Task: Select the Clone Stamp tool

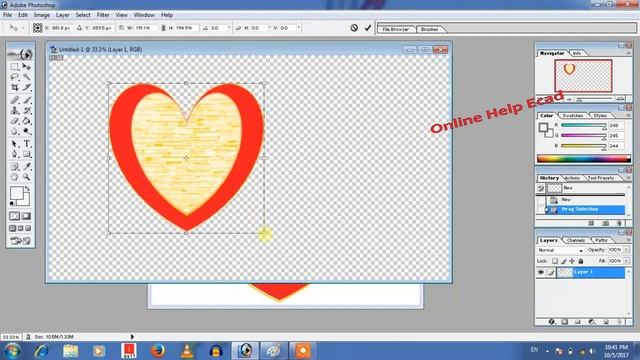Action: (15, 111)
